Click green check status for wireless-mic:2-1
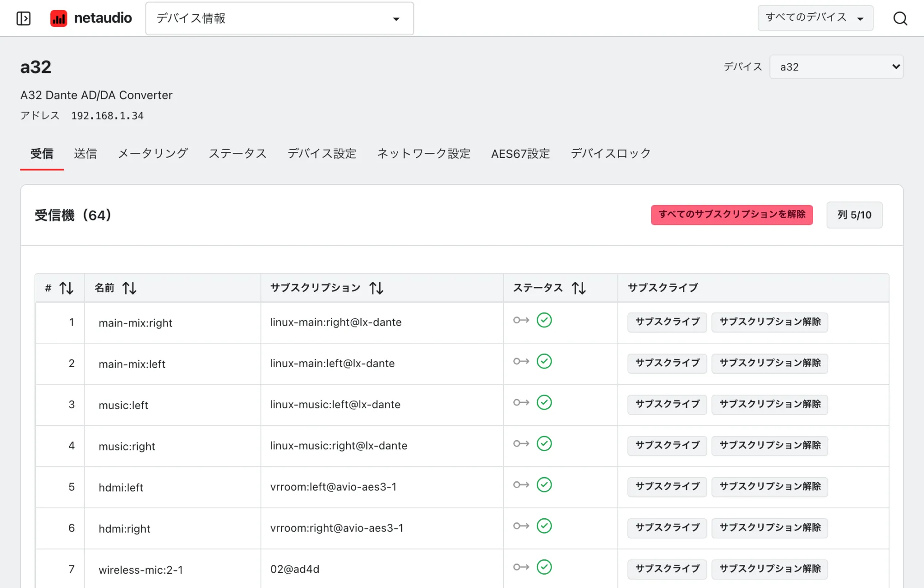 tap(544, 567)
